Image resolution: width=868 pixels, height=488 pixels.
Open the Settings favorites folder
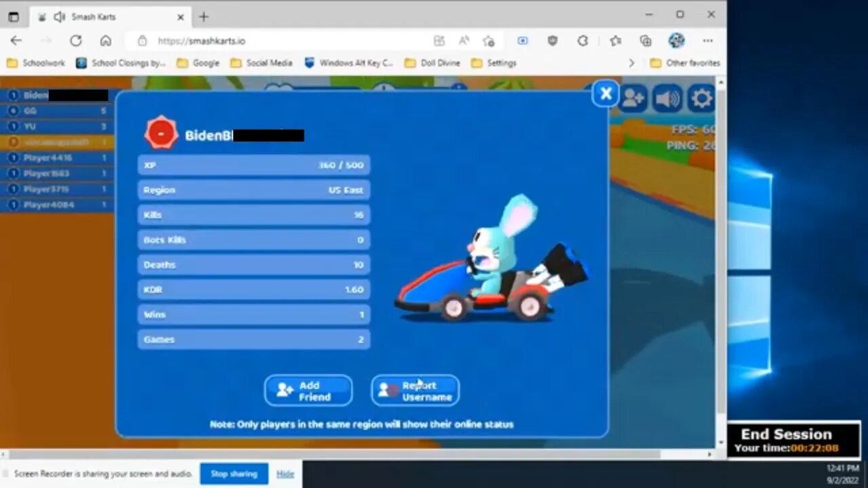pyautogui.click(x=494, y=63)
